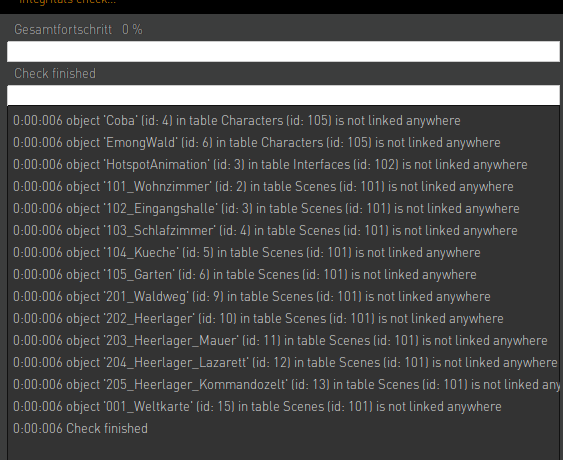Image resolution: width=563 pixels, height=460 pixels.
Task: Select the 'EmongWald' log entry
Action: 257,143
